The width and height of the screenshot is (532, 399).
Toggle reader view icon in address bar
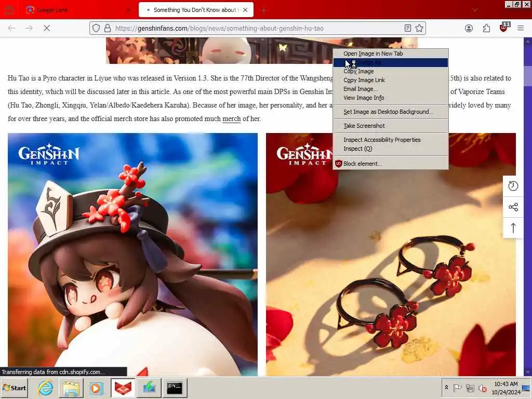pyautogui.click(x=408, y=29)
